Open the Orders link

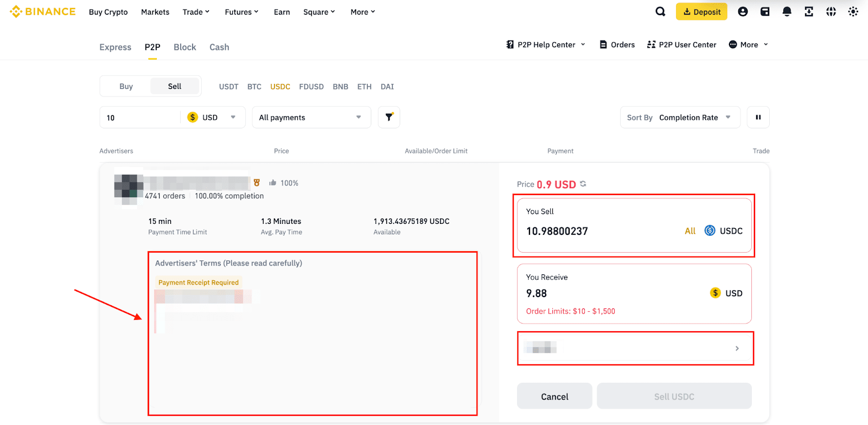tap(617, 44)
